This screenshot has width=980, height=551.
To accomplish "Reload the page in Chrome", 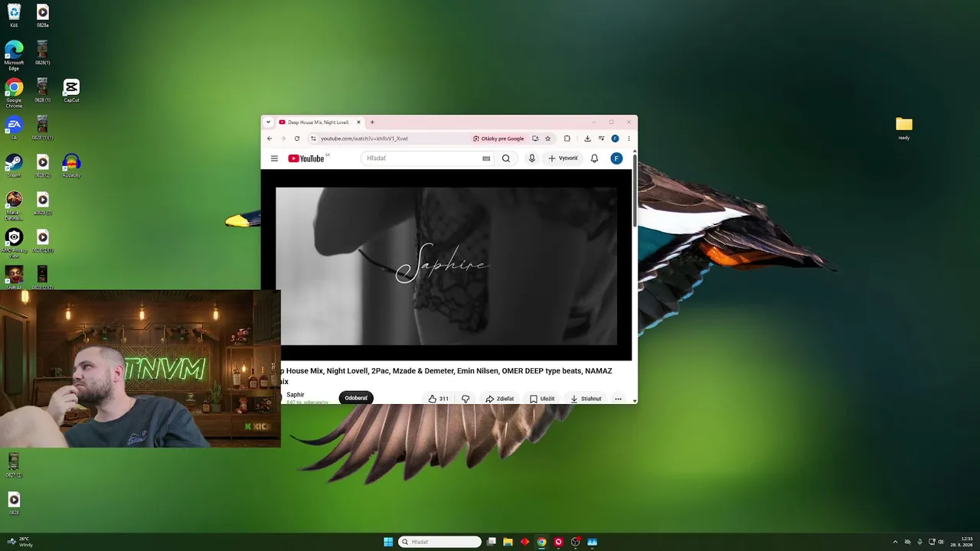I will click(297, 139).
